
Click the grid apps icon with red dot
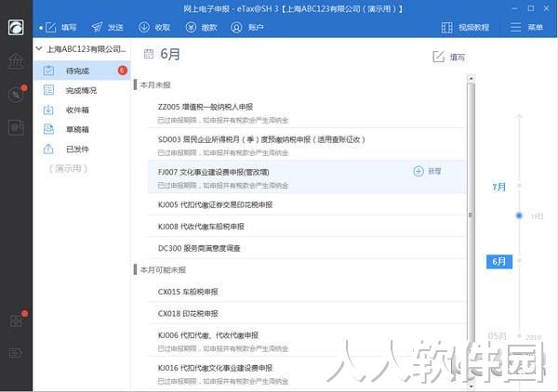click(16, 320)
